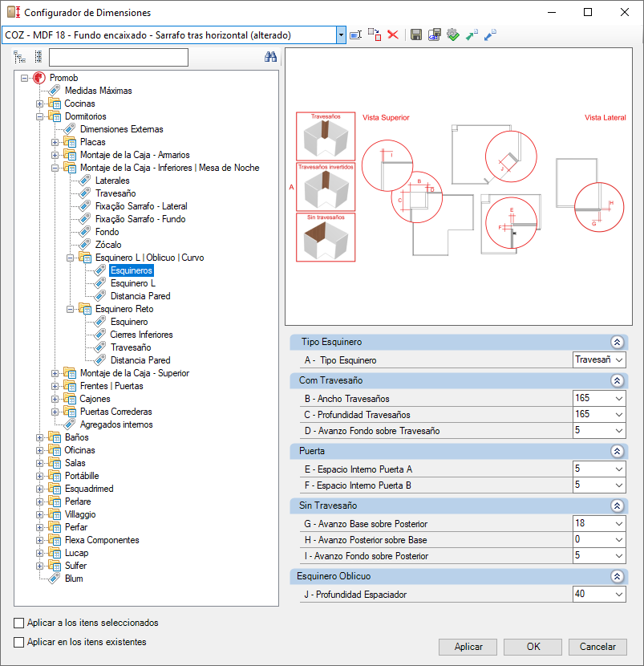The image size is (644, 666).
Task: Click the Blum tag icon
Action: coord(55,579)
